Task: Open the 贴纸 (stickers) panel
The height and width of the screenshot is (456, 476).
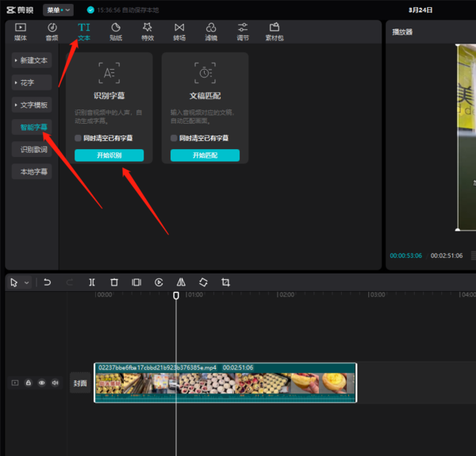Action: 115,31
